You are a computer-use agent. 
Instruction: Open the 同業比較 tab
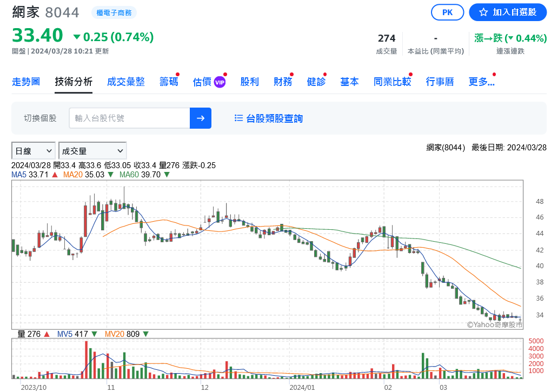pyautogui.click(x=392, y=82)
